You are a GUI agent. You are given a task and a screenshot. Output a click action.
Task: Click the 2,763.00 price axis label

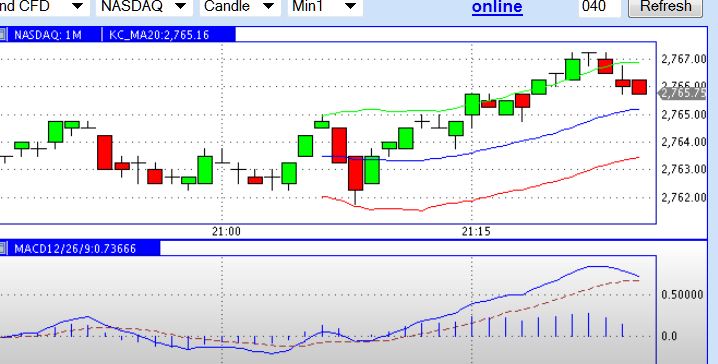(684, 169)
